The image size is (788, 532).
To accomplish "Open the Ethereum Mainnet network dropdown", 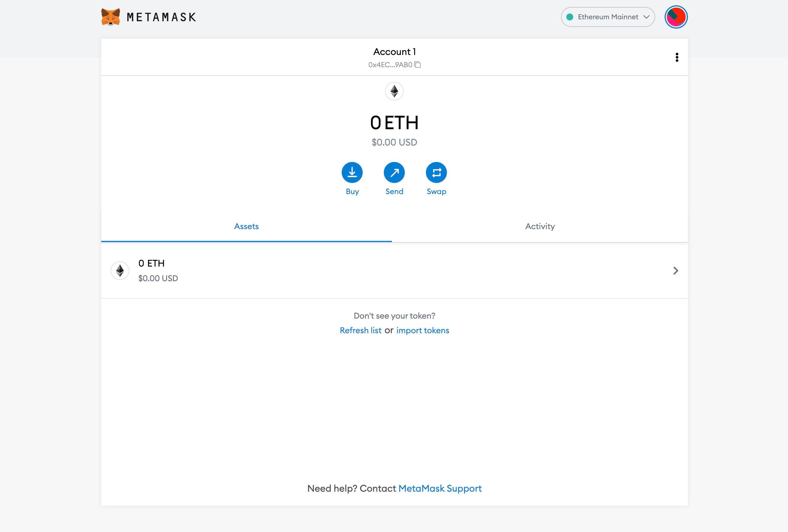I will [x=608, y=17].
